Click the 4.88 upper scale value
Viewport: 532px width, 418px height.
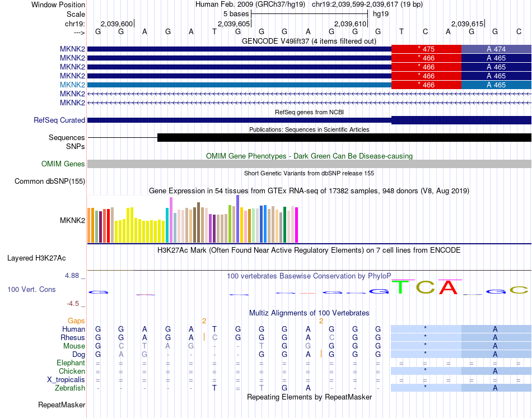(72, 275)
